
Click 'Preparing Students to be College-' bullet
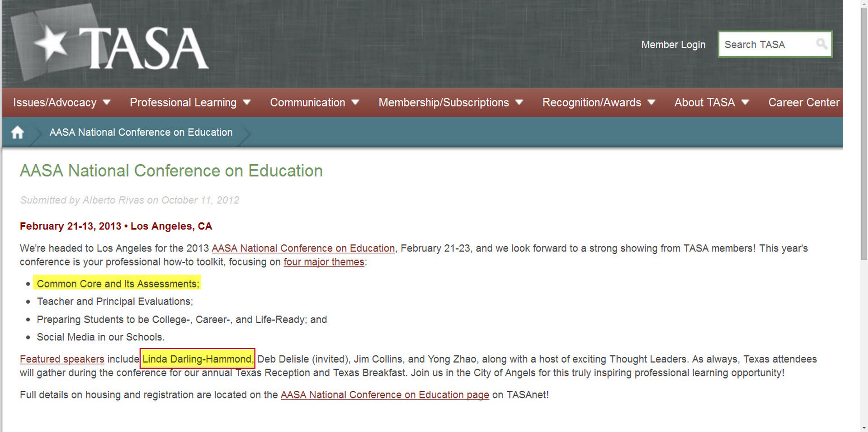(182, 320)
